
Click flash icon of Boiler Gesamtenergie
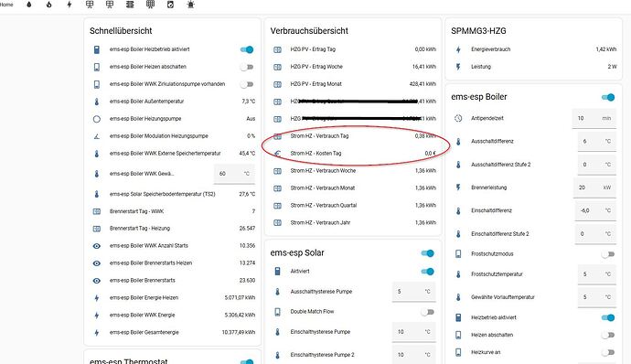coord(97,333)
